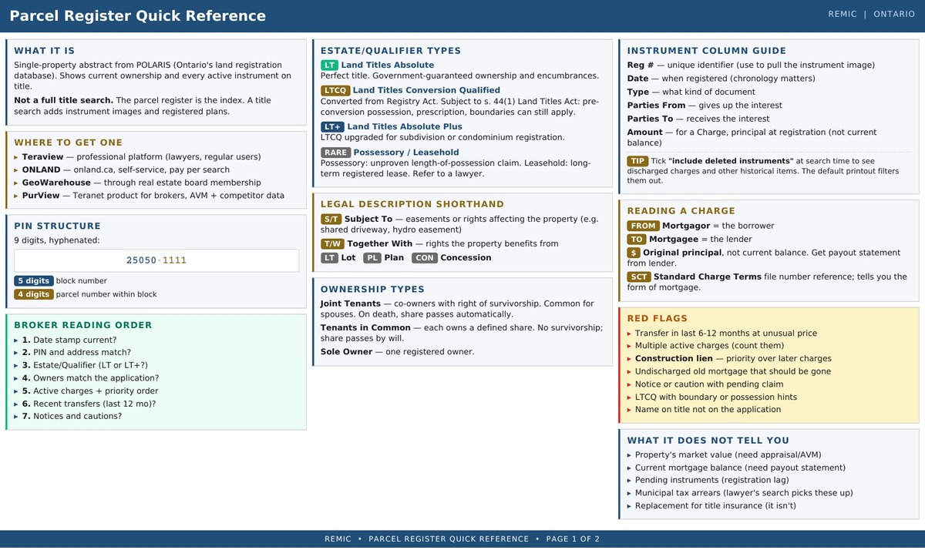Click the LT+ badge
The image size is (925, 560).
(x=332, y=126)
